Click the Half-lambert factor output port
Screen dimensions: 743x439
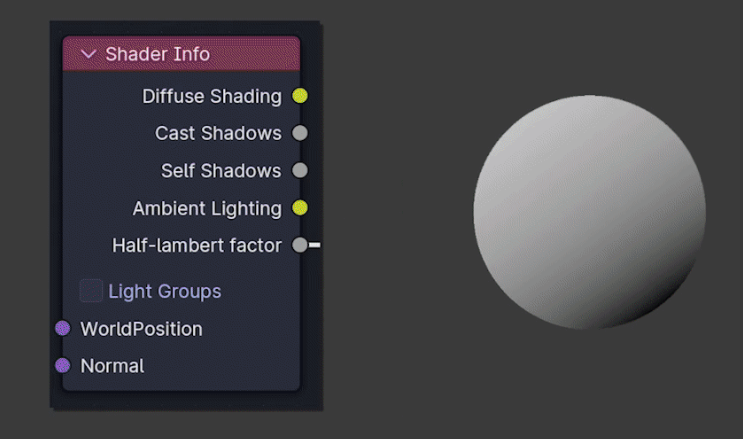[x=299, y=245]
